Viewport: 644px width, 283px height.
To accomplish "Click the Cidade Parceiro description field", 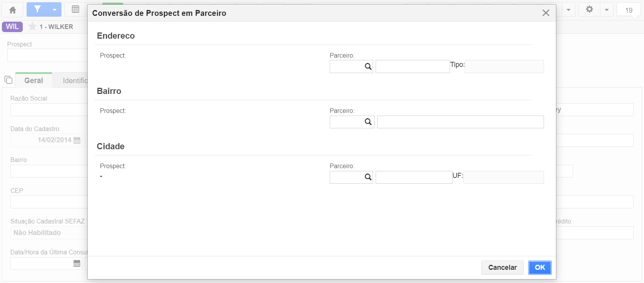I will pos(414,177).
